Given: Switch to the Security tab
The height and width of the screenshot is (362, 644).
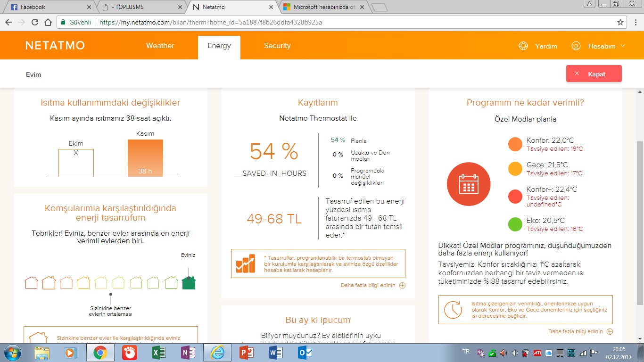Looking at the screenshot, I should pyautogui.click(x=277, y=46).
